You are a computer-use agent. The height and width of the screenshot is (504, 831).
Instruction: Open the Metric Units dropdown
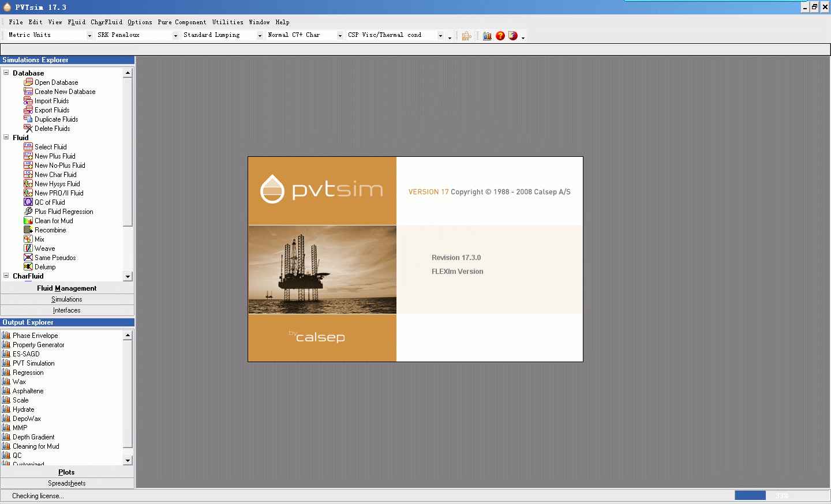pos(89,36)
